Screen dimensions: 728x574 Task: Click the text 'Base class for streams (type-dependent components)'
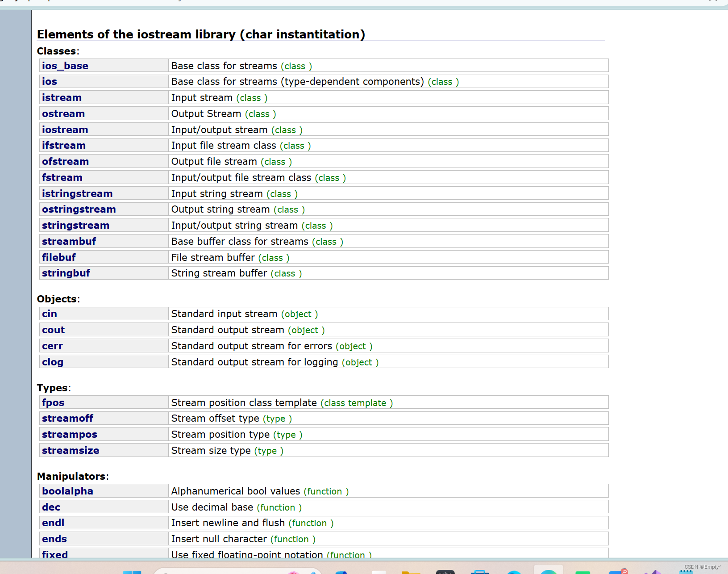[x=298, y=81]
